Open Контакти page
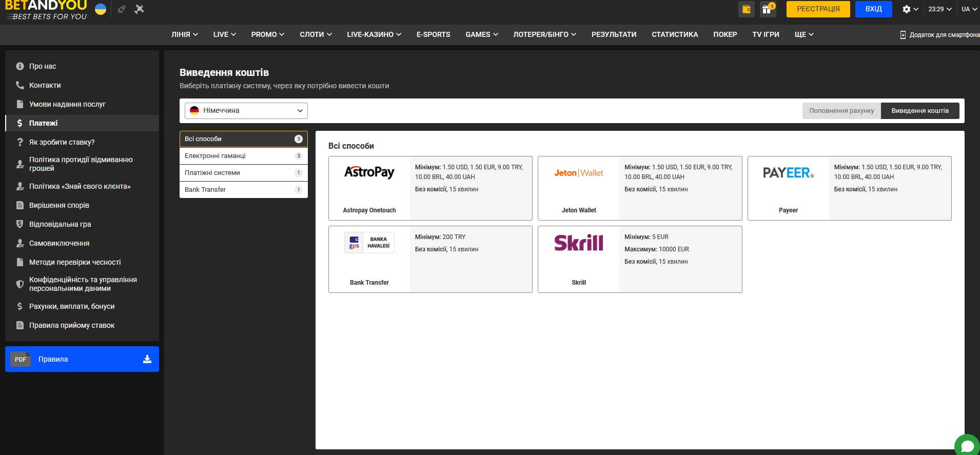 pyautogui.click(x=45, y=85)
